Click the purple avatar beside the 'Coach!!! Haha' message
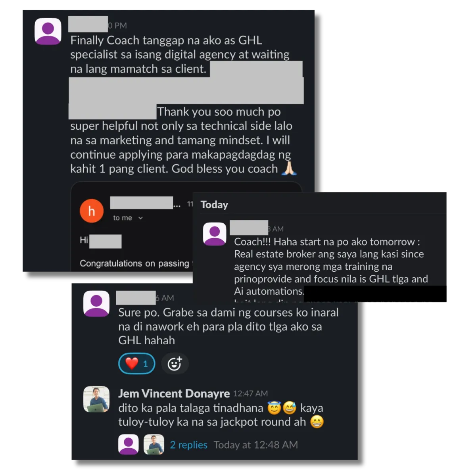476x476 pixels. pos(215,234)
